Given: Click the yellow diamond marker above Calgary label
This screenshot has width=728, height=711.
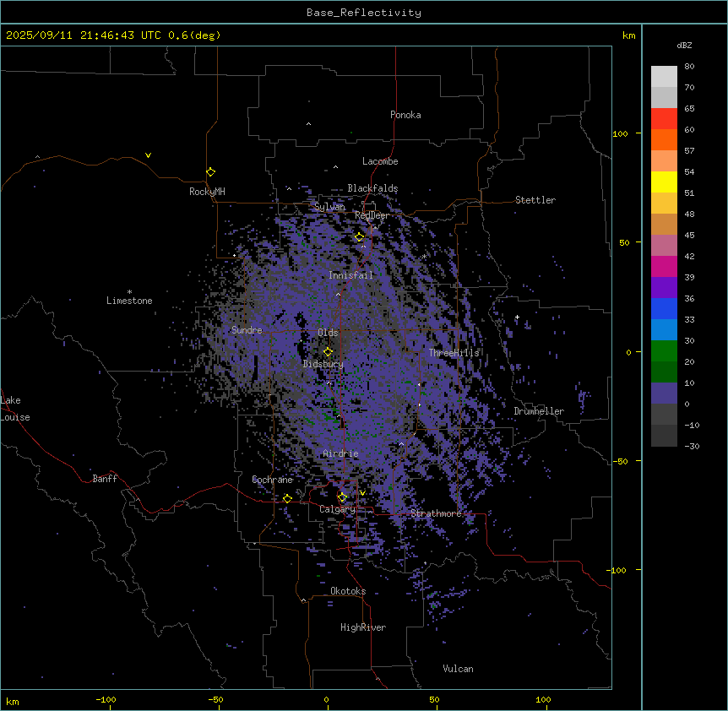Looking at the screenshot, I should [342, 497].
